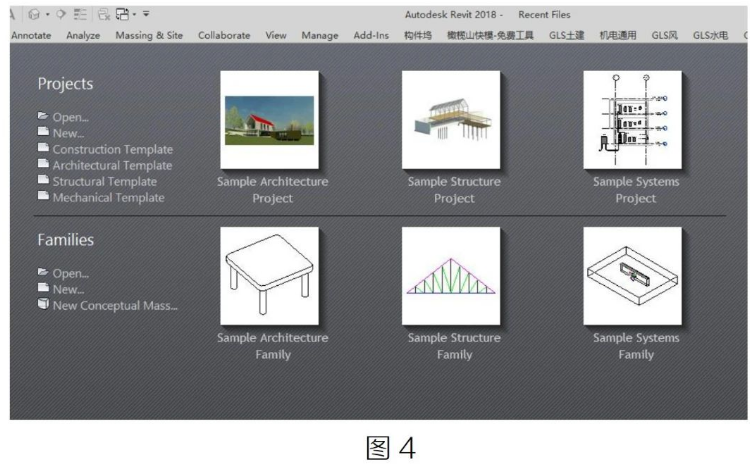750x473 pixels.
Task: Click the Mechanical Template file icon
Action: coord(44,195)
